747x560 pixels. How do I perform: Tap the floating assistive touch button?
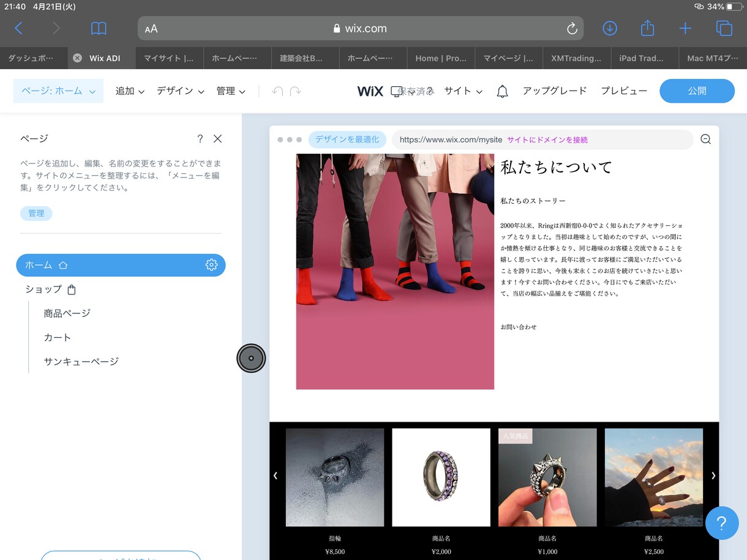click(251, 358)
